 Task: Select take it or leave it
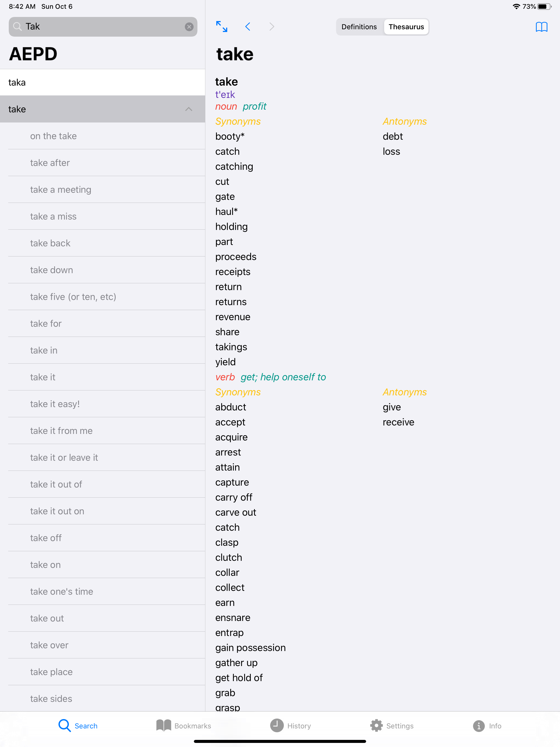point(107,458)
